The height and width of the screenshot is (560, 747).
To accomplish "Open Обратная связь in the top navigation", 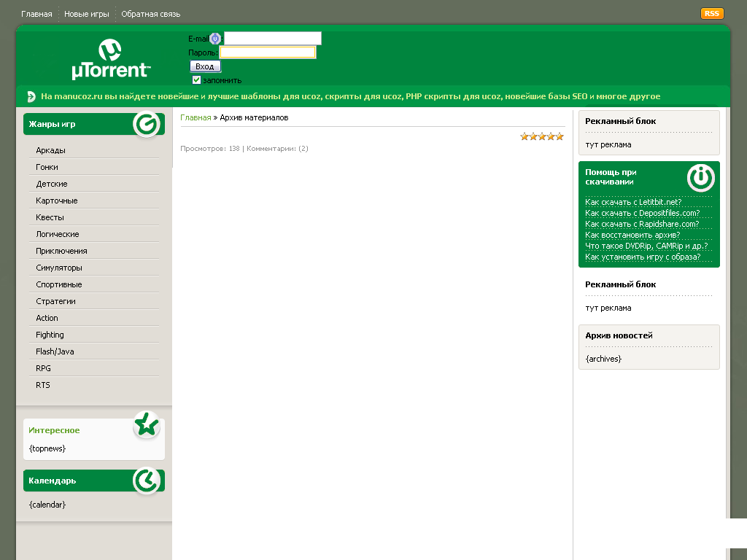I will pos(150,14).
